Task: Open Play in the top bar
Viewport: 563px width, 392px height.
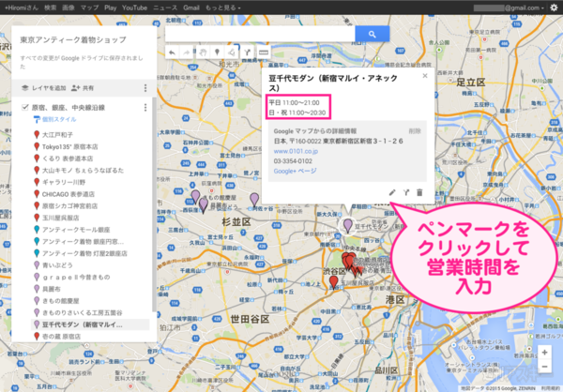Action: [110, 8]
